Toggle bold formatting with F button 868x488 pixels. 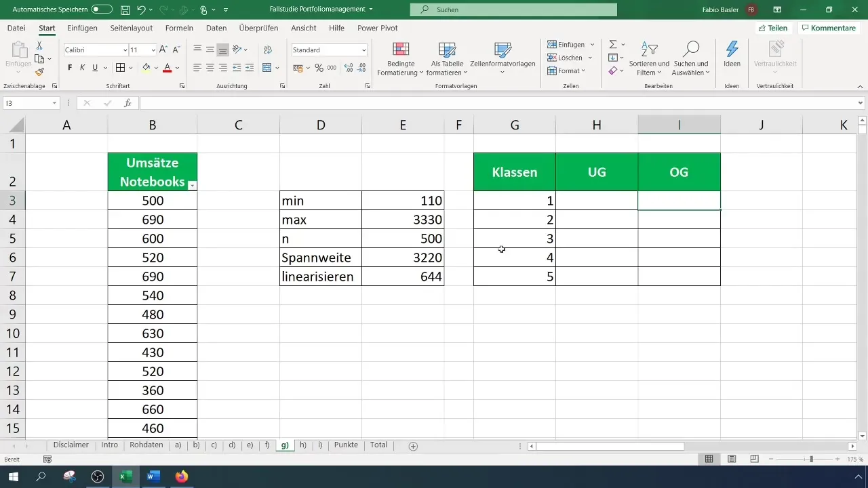[x=70, y=68]
